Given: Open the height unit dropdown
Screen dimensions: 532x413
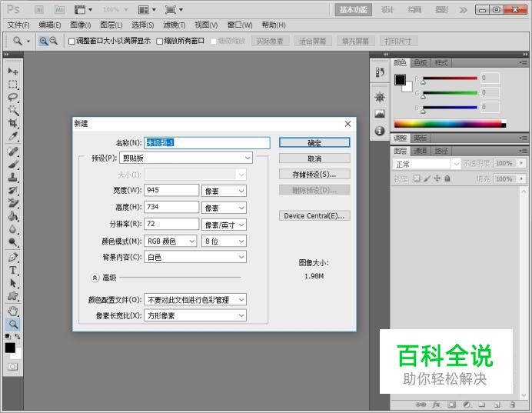Looking at the screenshot, I should 224,208.
